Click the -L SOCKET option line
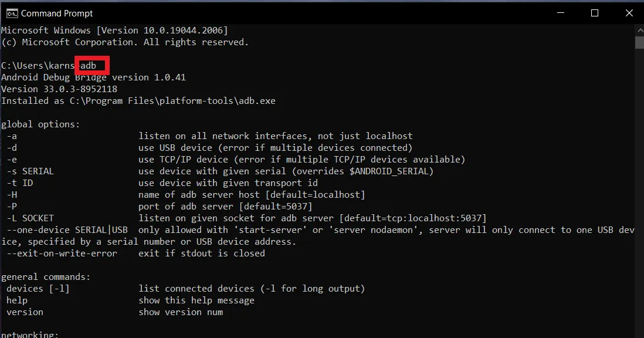 point(246,218)
